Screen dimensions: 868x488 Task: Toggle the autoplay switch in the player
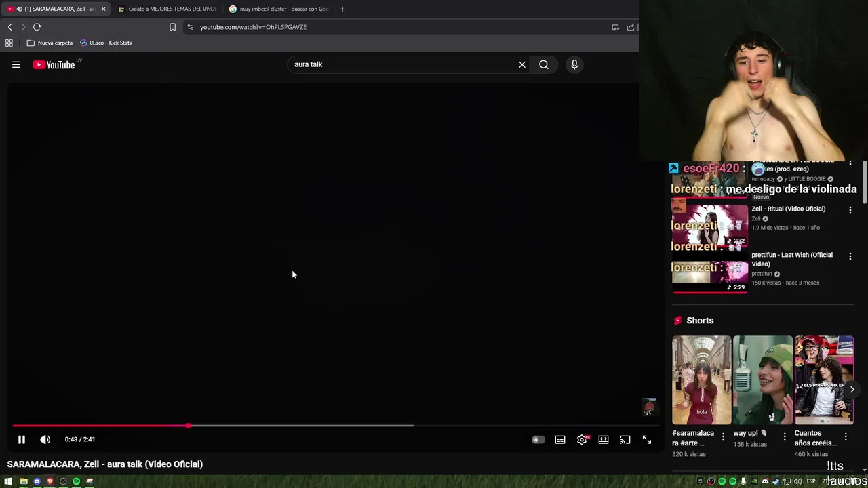point(538,440)
